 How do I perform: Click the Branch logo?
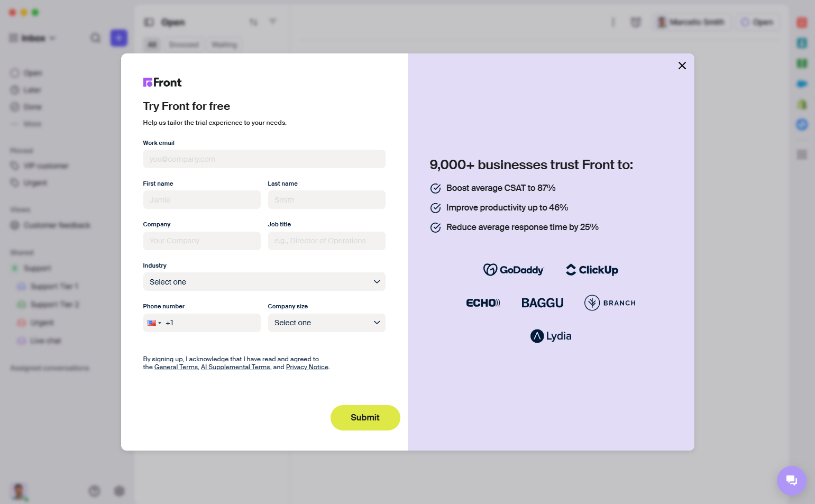click(610, 303)
